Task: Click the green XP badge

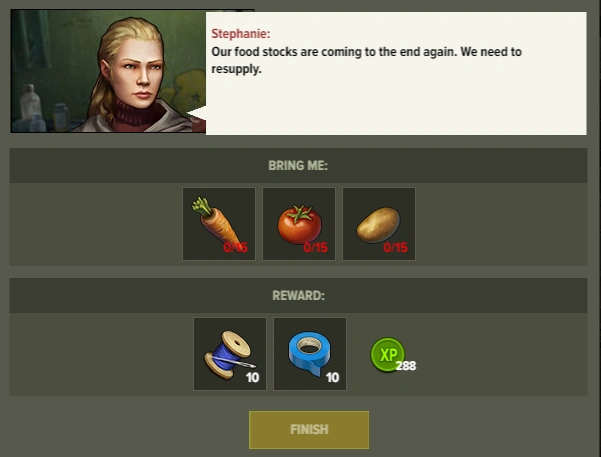Action: coord(387,354)
